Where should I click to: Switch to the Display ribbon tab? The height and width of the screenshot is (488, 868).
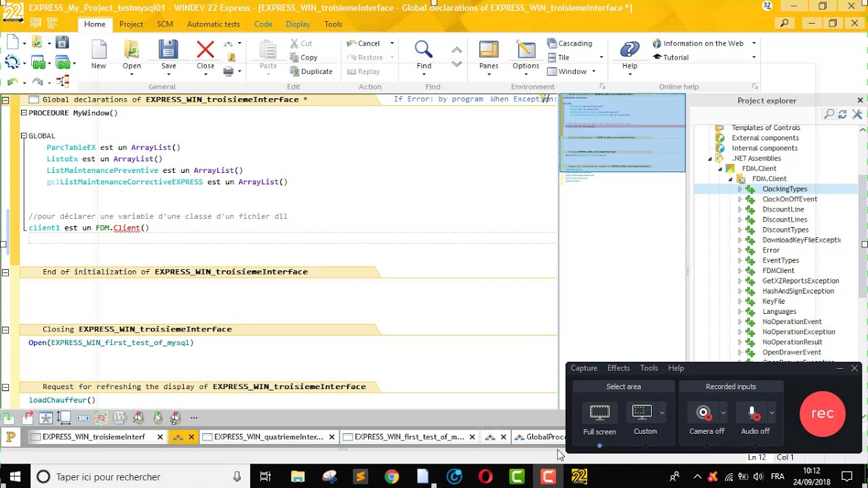[x=298, y=24]
